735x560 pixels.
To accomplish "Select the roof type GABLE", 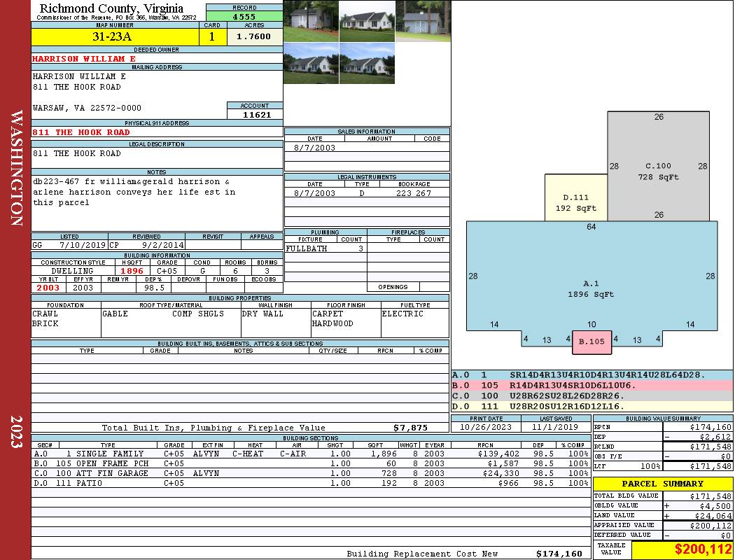I will click(x=115, y=314).
